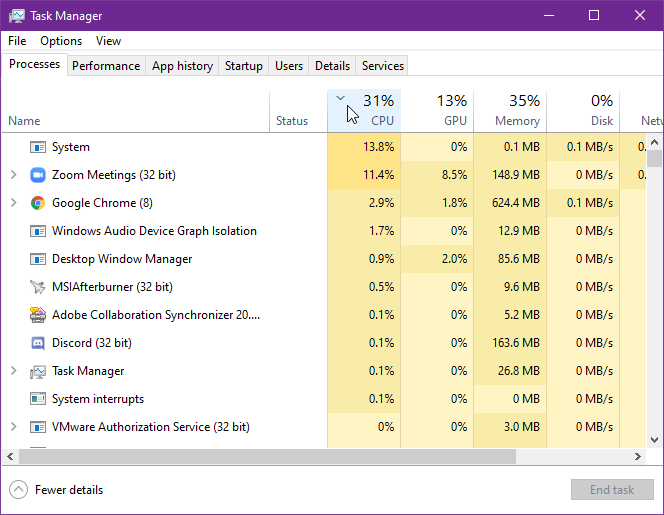Select the Processes tab
This screenshot has height=515, width=664.
(x=34, y=64)
